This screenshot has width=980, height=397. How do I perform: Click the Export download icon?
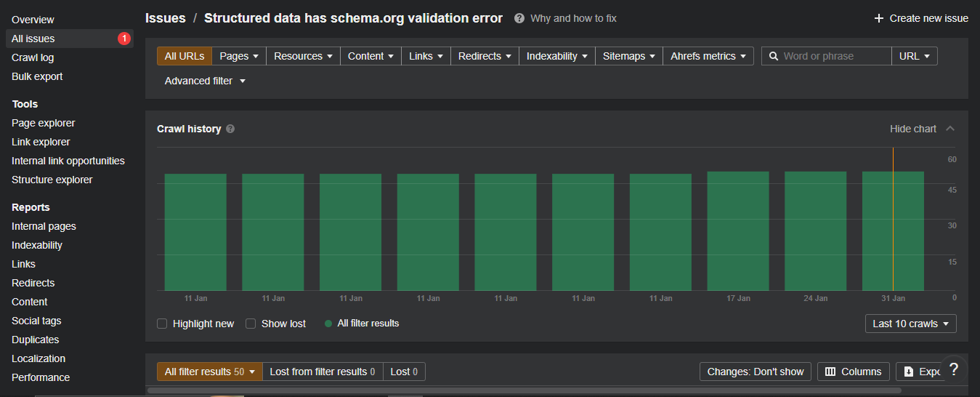pyautogui.click(x=909, y=372)
